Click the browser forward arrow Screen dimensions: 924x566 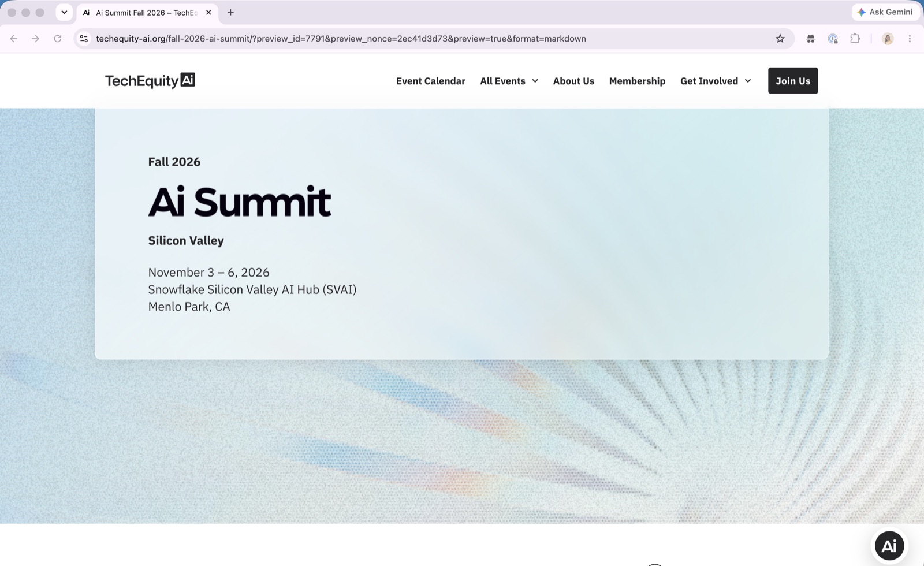[35, 39]
